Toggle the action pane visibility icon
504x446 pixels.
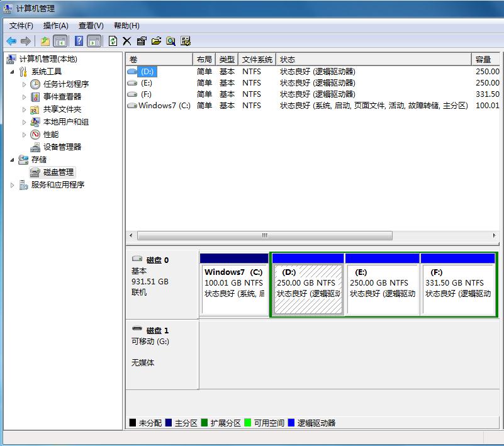click(x=94, y=40)
